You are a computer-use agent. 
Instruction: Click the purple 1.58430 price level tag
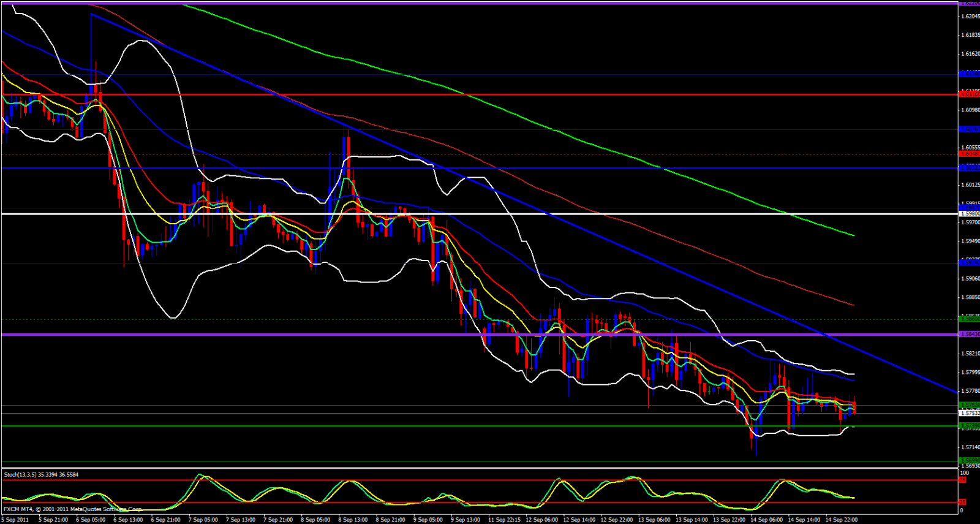969,334
